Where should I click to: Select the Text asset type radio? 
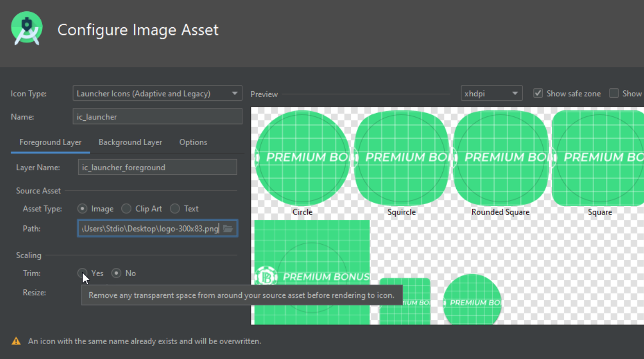point(175,209)
